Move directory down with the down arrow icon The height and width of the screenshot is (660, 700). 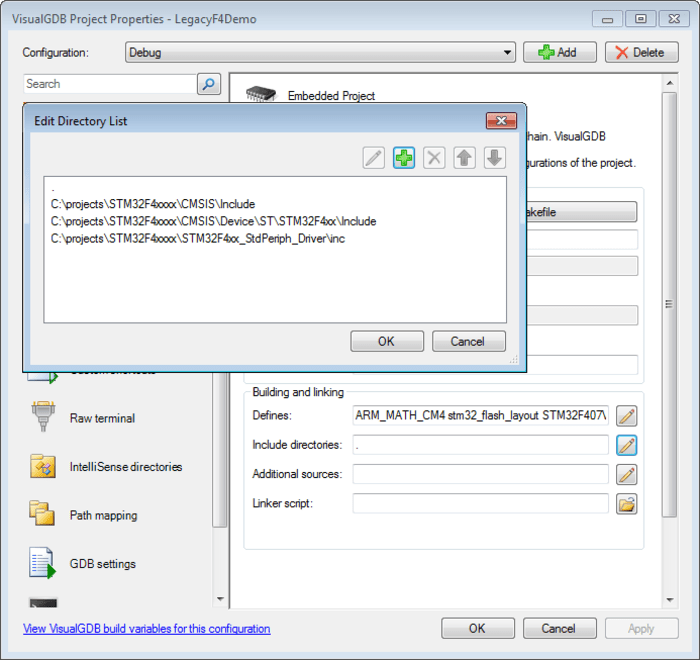point(495,158)
